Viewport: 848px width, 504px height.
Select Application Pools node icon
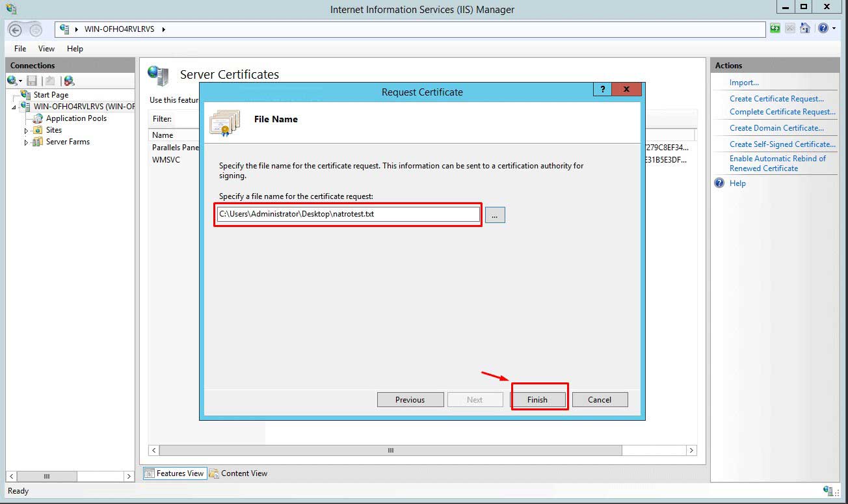pos(38,118)
